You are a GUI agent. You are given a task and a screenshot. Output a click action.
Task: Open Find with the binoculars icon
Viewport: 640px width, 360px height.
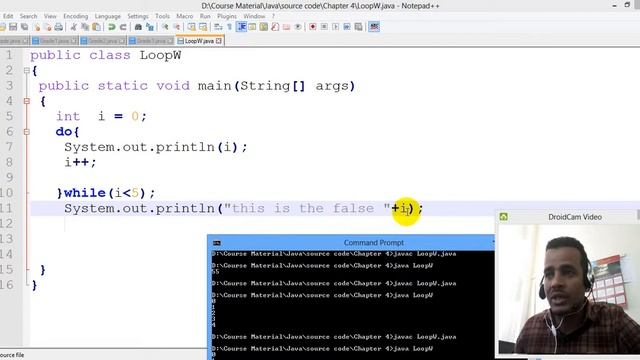point(138,27)
